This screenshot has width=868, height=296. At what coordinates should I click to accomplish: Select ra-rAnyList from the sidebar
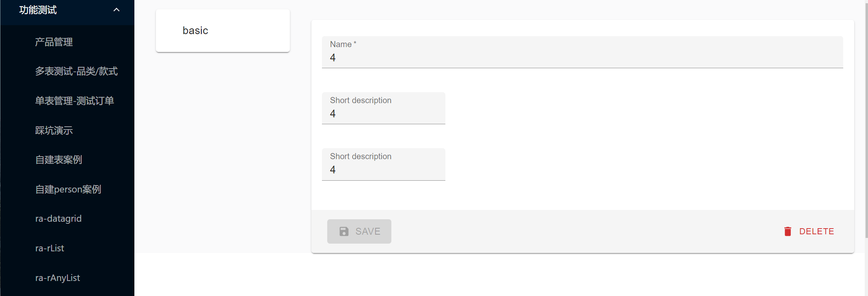58,277
